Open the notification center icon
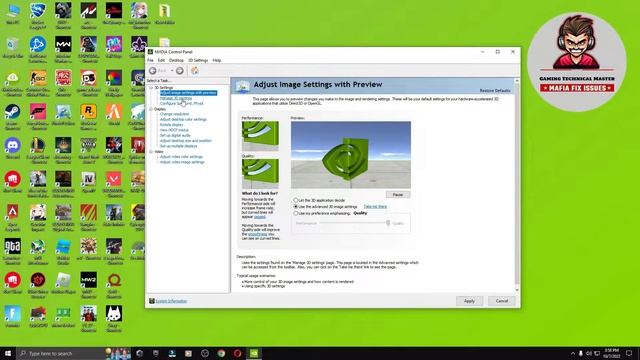The width and height of the screenshot is (640, 360). pyautogui.click(x=629, y=353)
